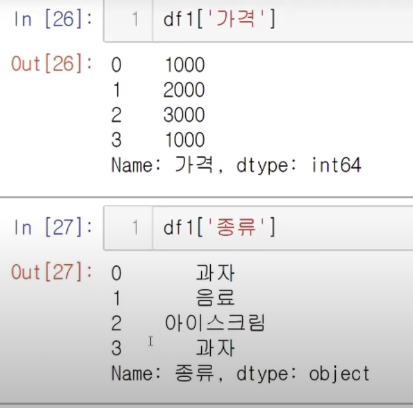Select the 아이스크림 value in Out[27]
This screenshot has height=408, width=413.
[215, 323]
